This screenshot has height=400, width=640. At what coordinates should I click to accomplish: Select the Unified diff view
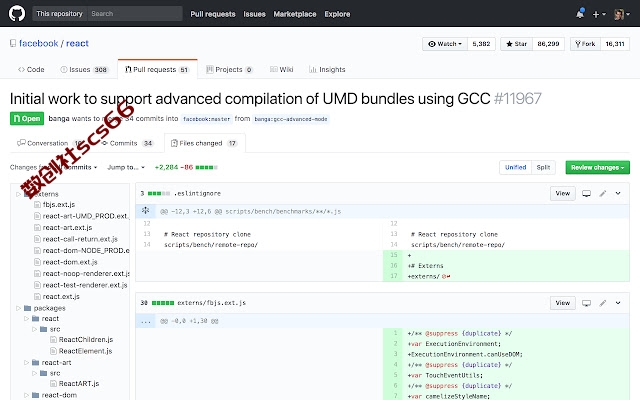pos(516,167)
